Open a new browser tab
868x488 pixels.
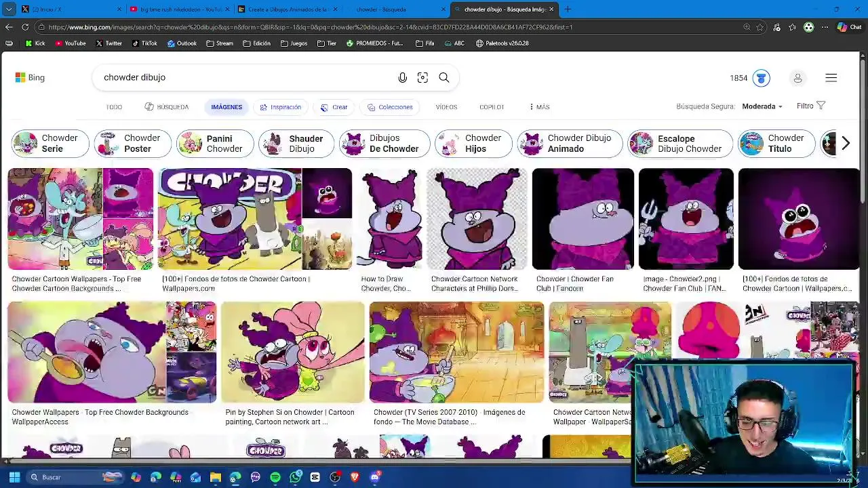[568, 9]
